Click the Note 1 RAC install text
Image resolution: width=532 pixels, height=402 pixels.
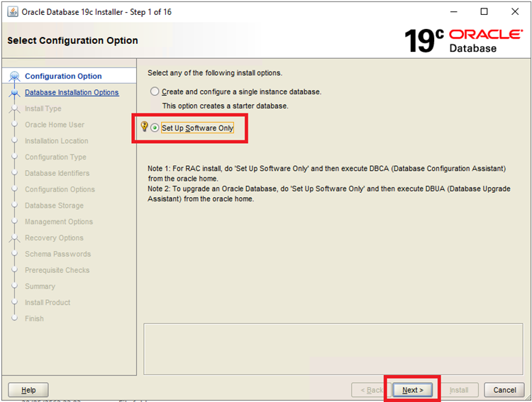click(x=327, y=174)
